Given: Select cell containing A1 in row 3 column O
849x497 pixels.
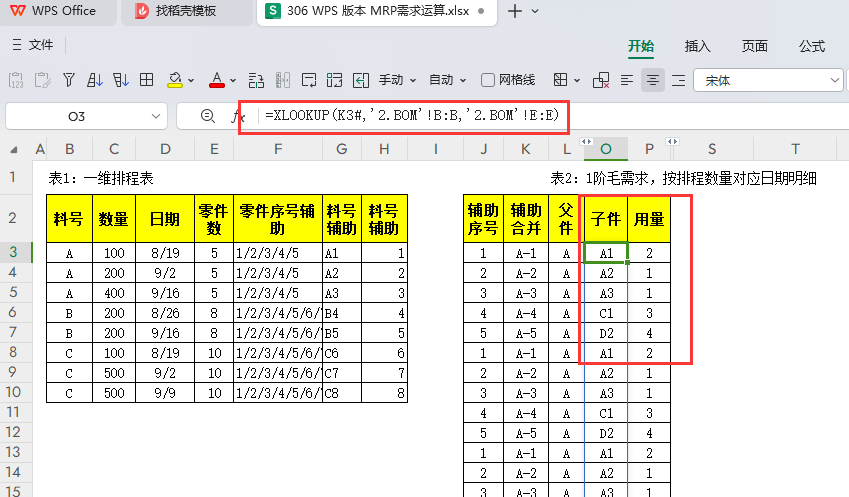Looking at the screenshot, I should pos(606,253).
